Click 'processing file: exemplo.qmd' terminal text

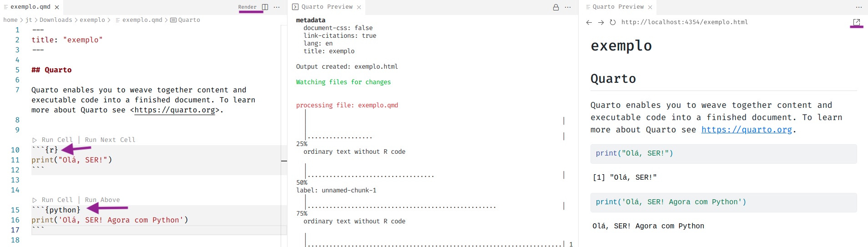click(347, 106)
